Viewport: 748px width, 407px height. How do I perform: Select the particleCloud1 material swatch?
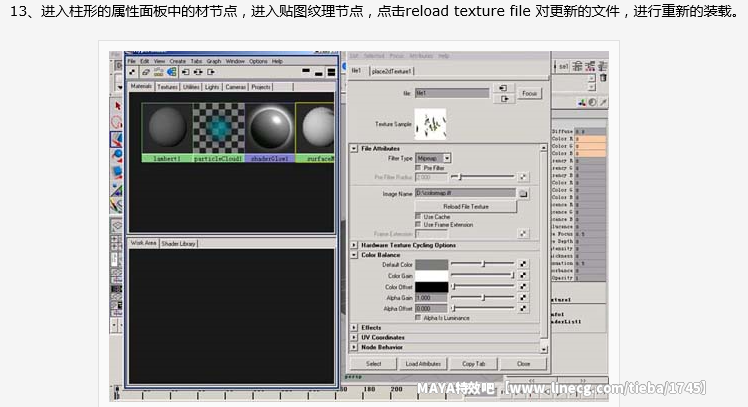[x=218, y=133]
